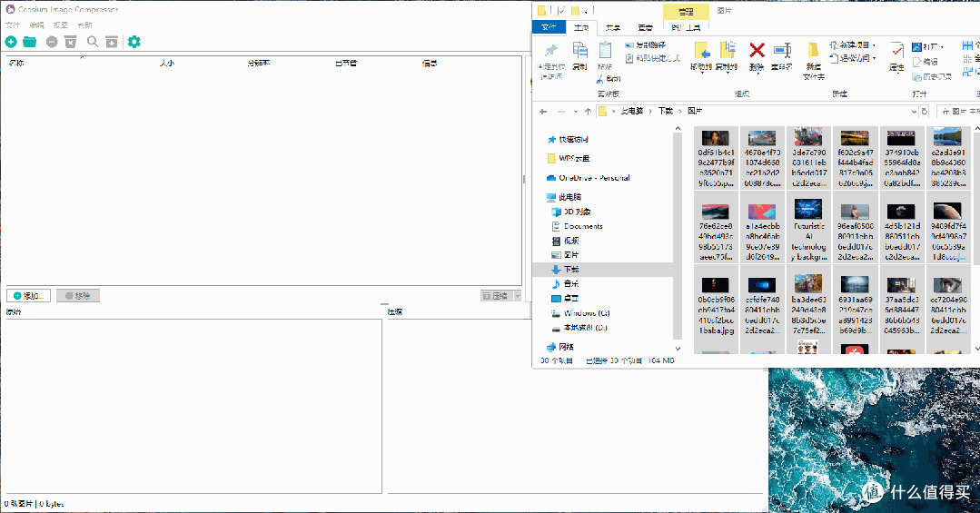The image size is (980, 513).
Task: Open the 移动到 move-to dropdown in Explorer
Action: pyautogui.click(x=701, y=71)
